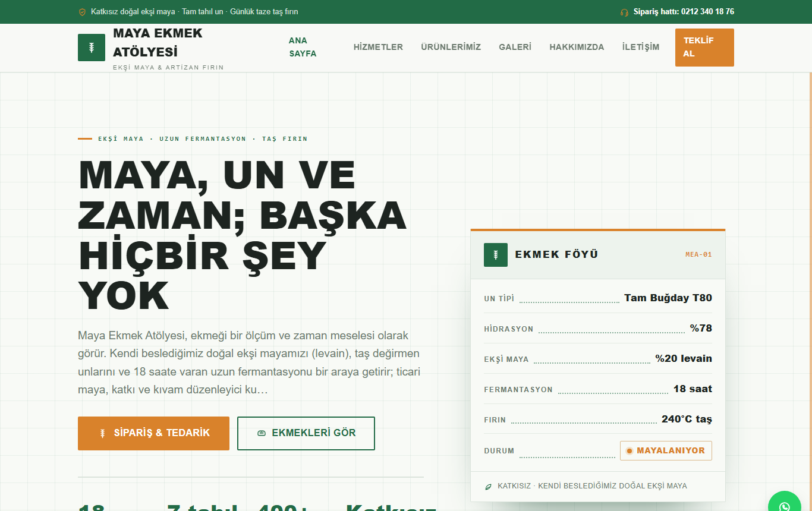Image resolution: width=812 pixels, height=511 pixels.
Task: Click the headset icon beside Sipariş hattı
Action: click(x=624, y=12)
